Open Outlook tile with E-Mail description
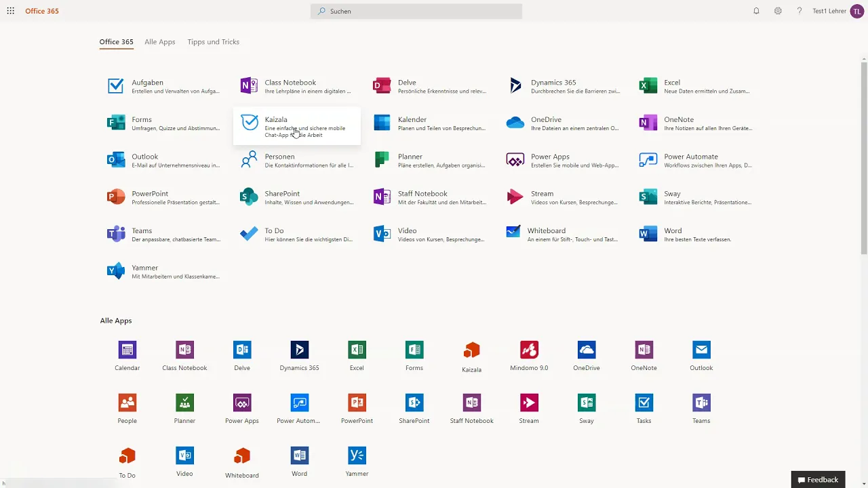868x488 pixels. (163, 161)
